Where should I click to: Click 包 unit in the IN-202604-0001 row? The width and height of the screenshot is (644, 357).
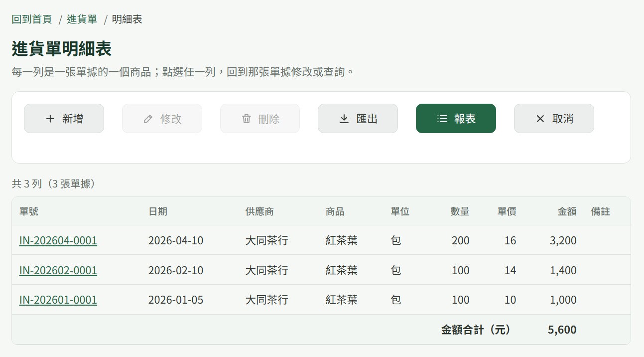click(396, 240)
